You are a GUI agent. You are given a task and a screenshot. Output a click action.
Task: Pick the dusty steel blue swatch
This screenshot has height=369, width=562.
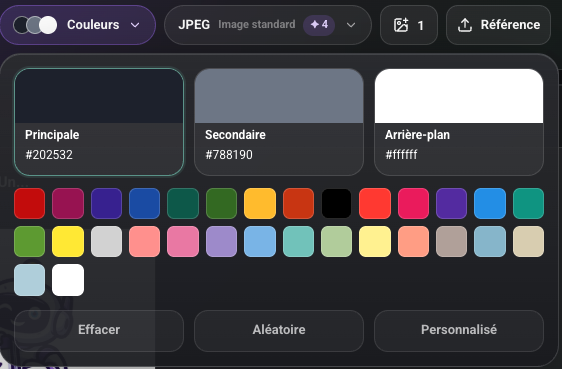pyautogui.click(x=490, y=241)
